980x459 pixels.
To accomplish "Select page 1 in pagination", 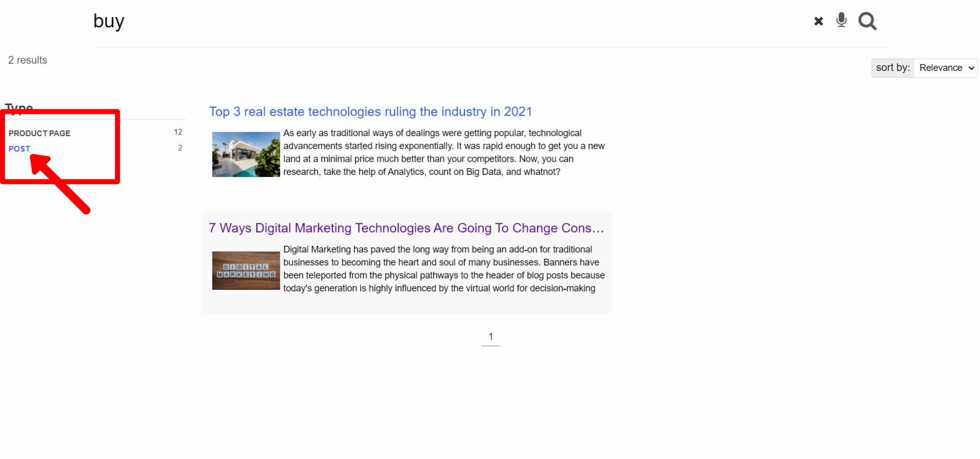I will (491, 337).
